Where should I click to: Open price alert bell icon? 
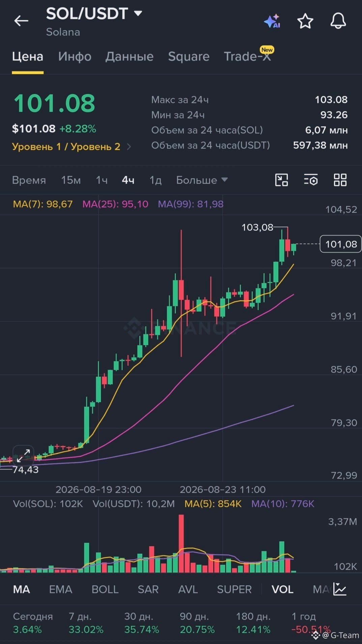click(338, 21)
